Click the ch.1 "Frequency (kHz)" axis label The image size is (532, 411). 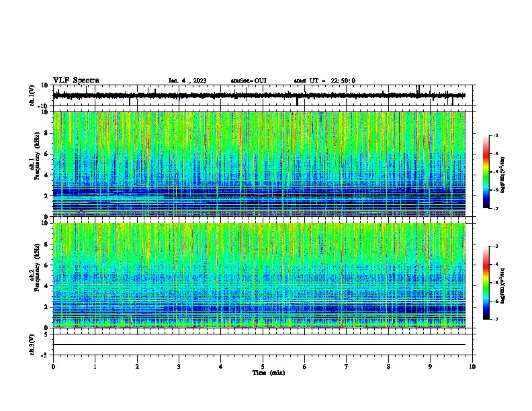click(37, 156)
